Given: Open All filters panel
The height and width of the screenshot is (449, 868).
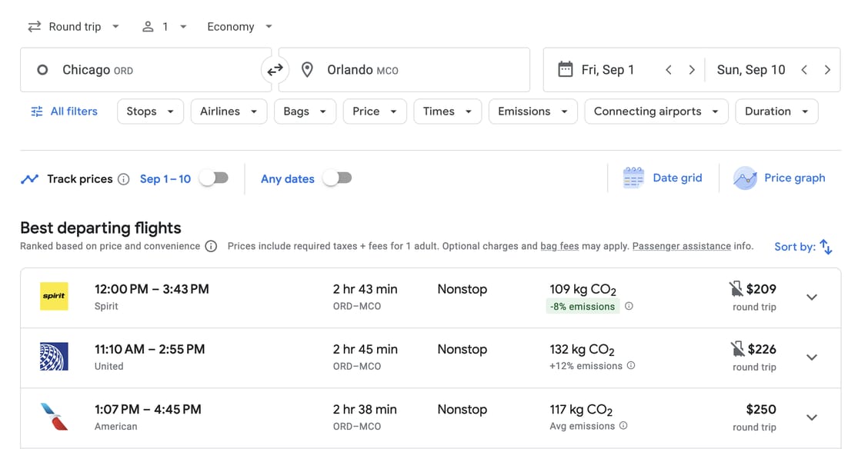Looking at the screenshot, I should click(x=64, y=111).
